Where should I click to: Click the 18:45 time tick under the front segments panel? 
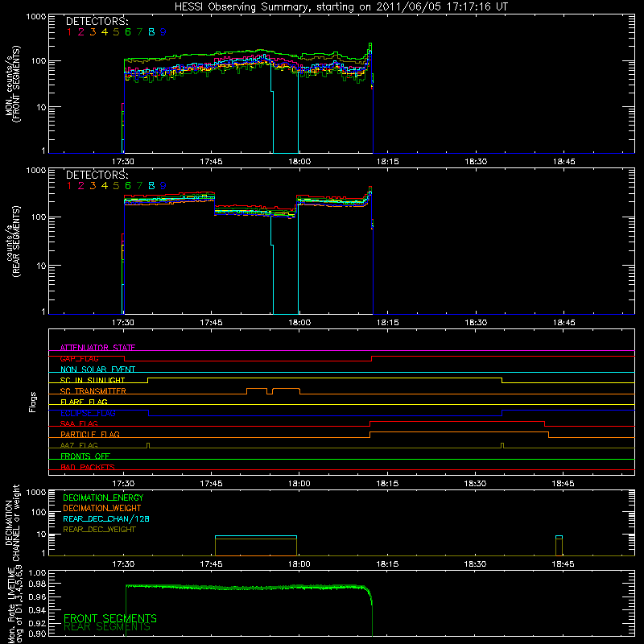click(564, 162)
